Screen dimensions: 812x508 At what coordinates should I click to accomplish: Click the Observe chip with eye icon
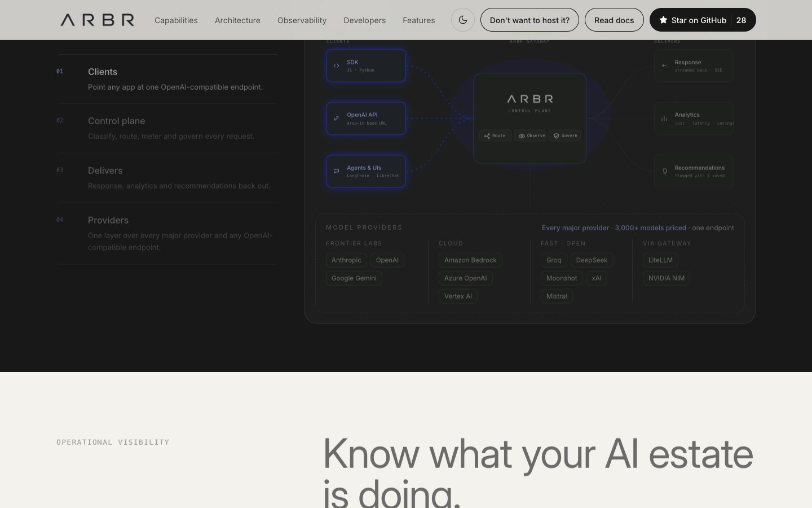point(530,135)
